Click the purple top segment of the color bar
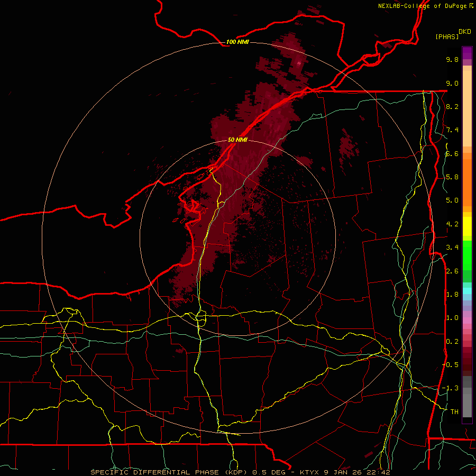 click(467, 53)
